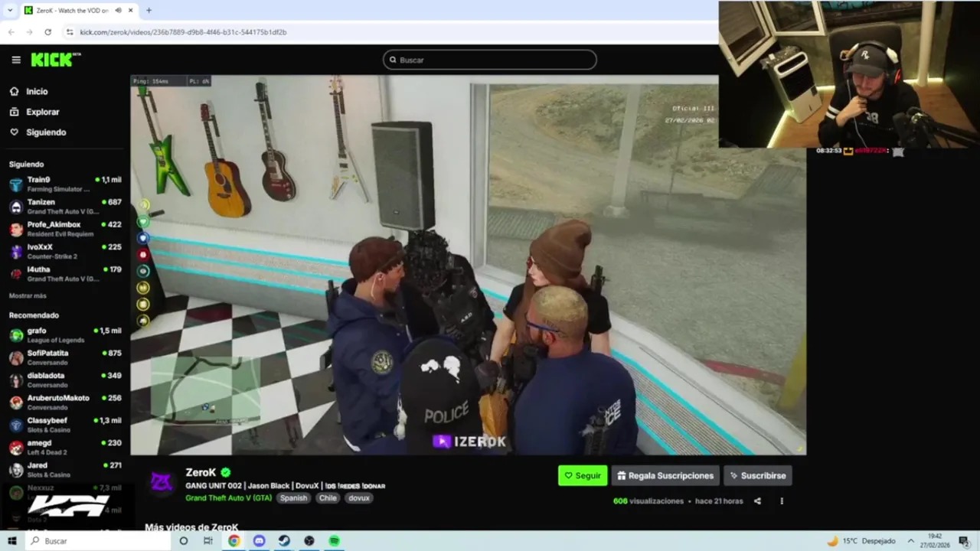Open recommended channel grafo
The width and height of the screenshot is (980, 551).
click(65, 334)
